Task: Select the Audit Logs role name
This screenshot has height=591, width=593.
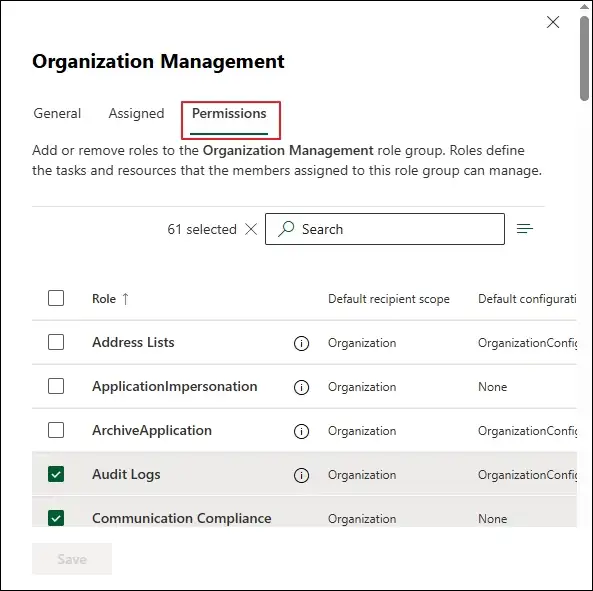Action: pyautogui.click(x=126, y=475)
